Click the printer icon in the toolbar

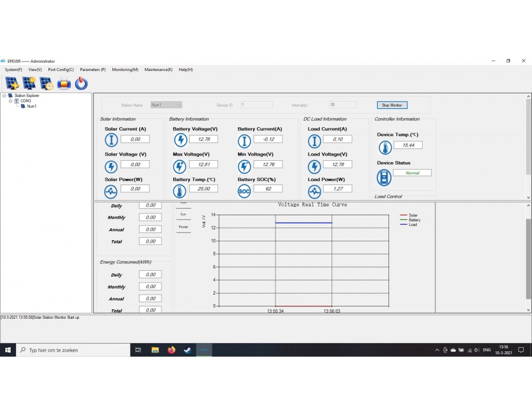tap(64, 83)
